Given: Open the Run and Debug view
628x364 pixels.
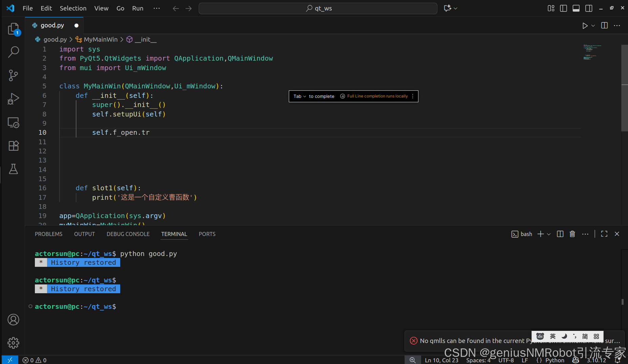Looking at the screenshot, I should [13, 99].
